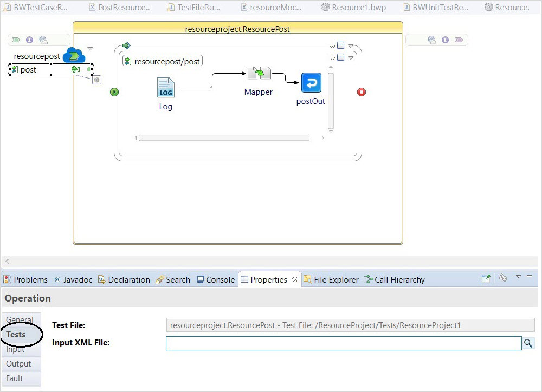Click the red end node of the process

(x=362, y=92)
